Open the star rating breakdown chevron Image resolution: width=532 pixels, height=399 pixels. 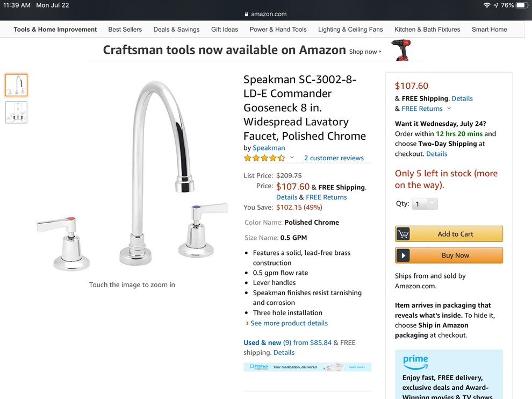(x=292, y=157)
